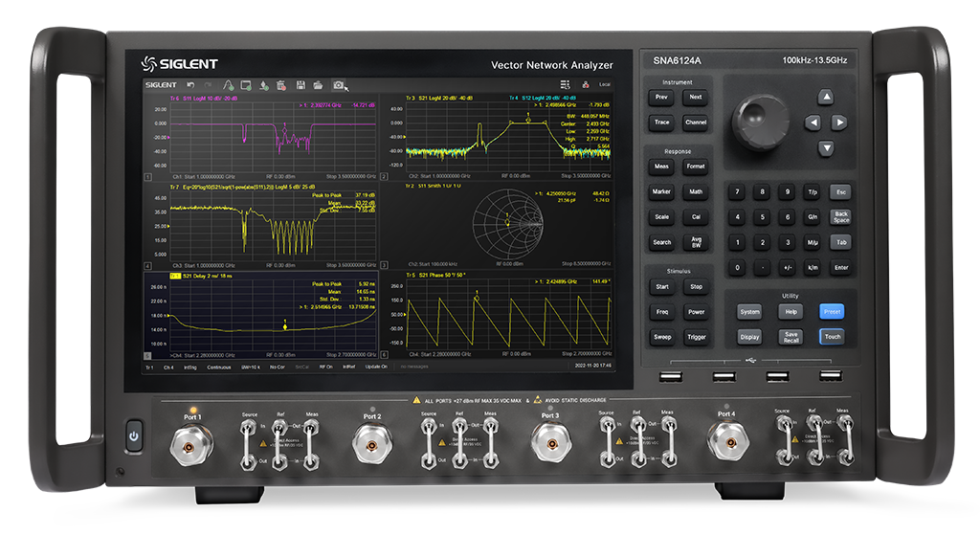The image size is (980, 535).
Task: Click the greyed redo arrow icon
Action: [x=208, y=85]
